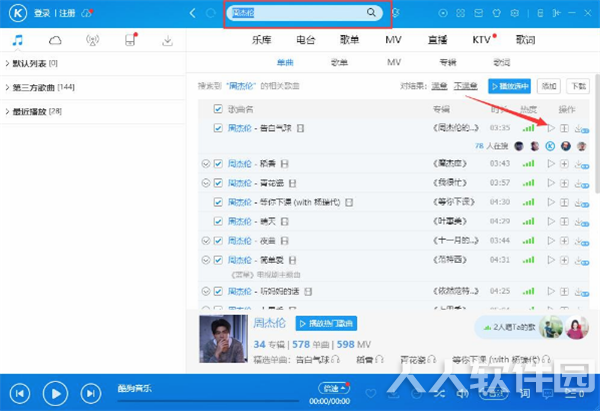The width and height of the screenshot is (600, 411).
Task: Click the refresh circular arrow
Action: [x=210, y=13]
